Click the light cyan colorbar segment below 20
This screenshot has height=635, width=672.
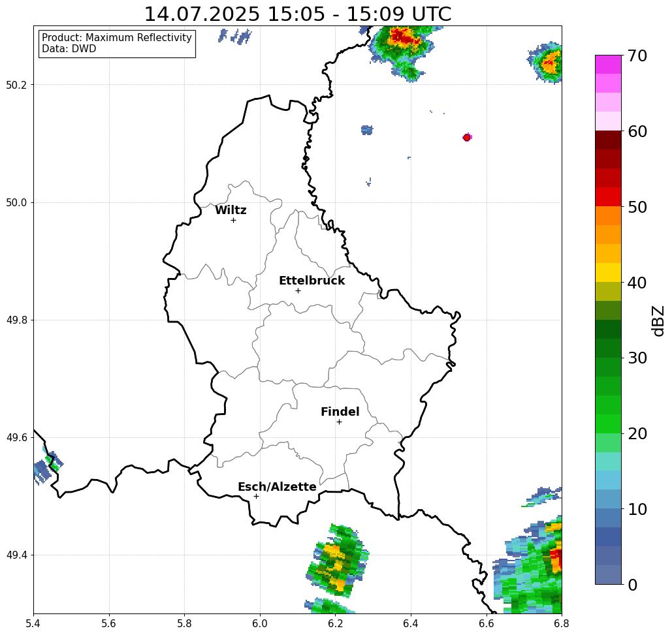point(608,461)
